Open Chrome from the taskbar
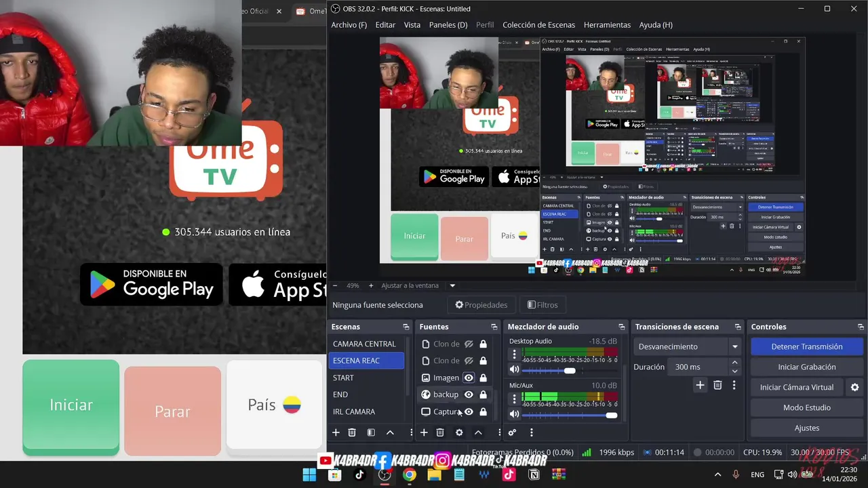The height and width of the screenshot is (488, 868). pyautogui.click(x=409, y=474)
